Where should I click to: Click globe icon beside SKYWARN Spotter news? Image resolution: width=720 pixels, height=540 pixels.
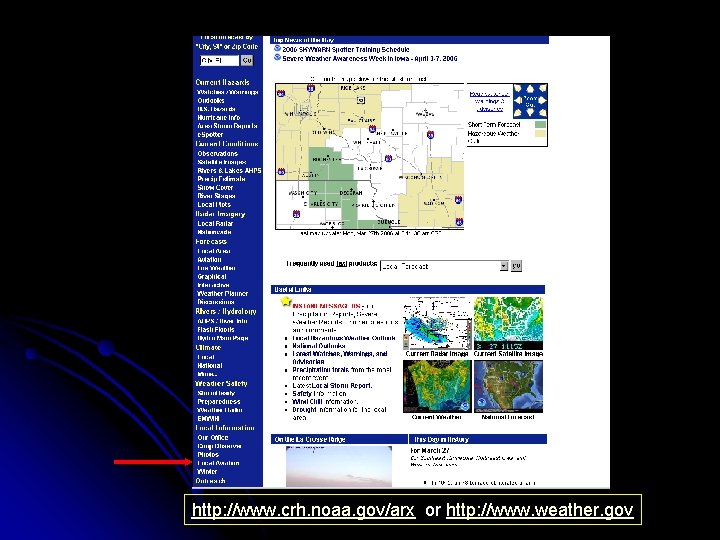click(277, 49)
